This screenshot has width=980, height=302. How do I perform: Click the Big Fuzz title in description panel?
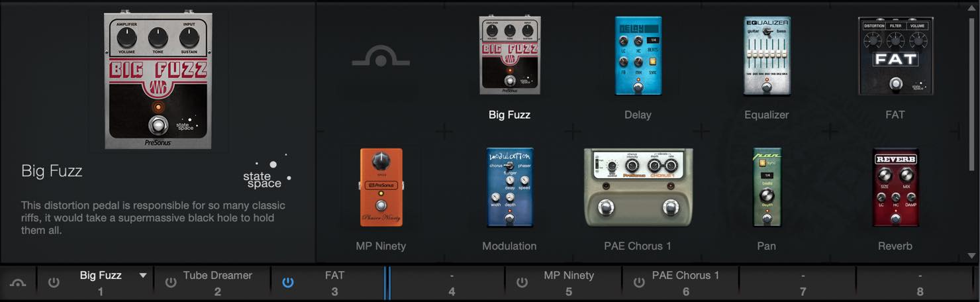tap(52, 171)
